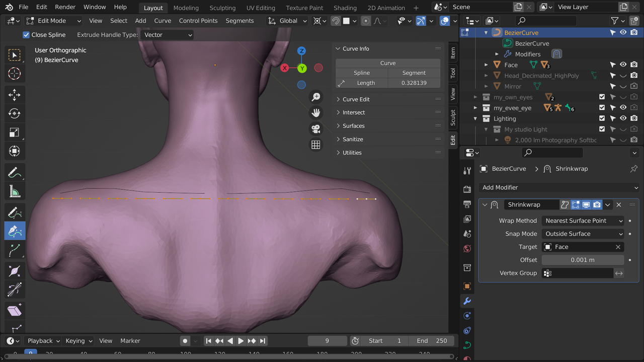This screenshot has height=362, width=644.
Task: Select the Move tool
Action: [x=14, y=94]
